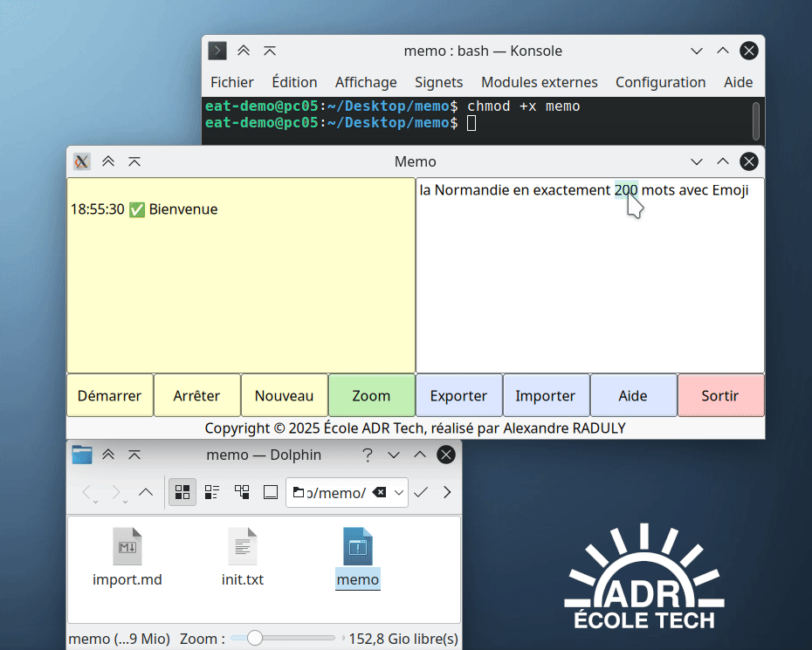Open the Modules externes menu

(x=539, y=82)
